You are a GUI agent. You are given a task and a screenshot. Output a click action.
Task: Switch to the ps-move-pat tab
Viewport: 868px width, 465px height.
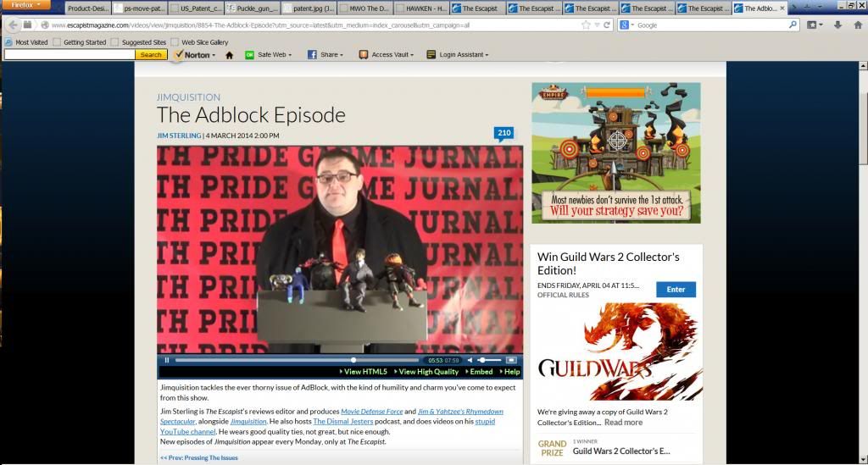point(140,8)
